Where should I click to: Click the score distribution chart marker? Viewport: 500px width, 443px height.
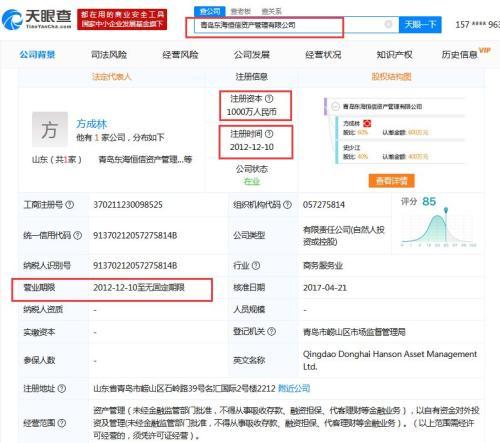[x=446, y=210]
